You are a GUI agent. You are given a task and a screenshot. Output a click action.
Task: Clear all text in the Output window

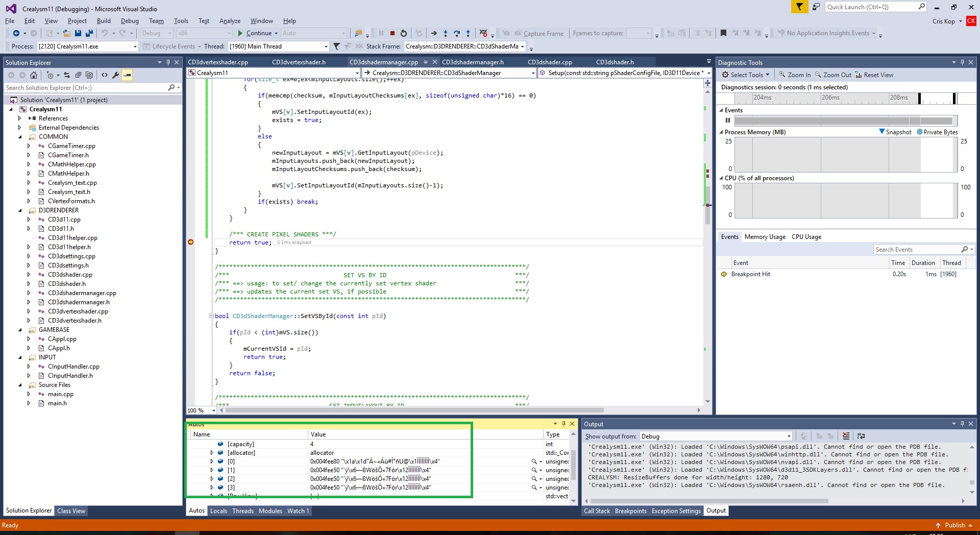pos(846,436)
